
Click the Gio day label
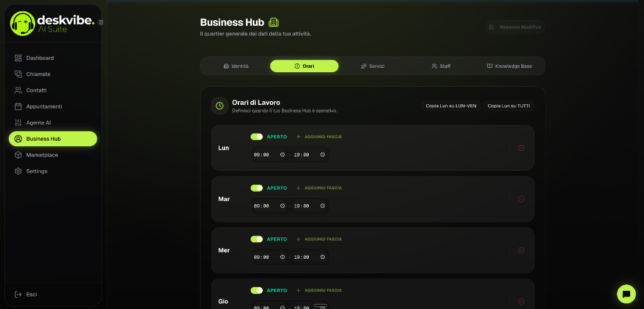(x=223, y=301)
